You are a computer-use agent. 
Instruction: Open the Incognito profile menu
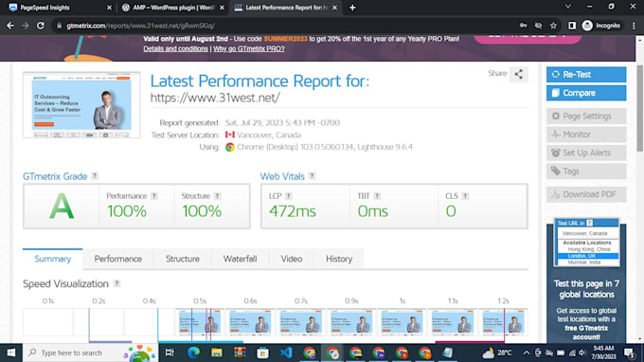(x=600, y=26)
